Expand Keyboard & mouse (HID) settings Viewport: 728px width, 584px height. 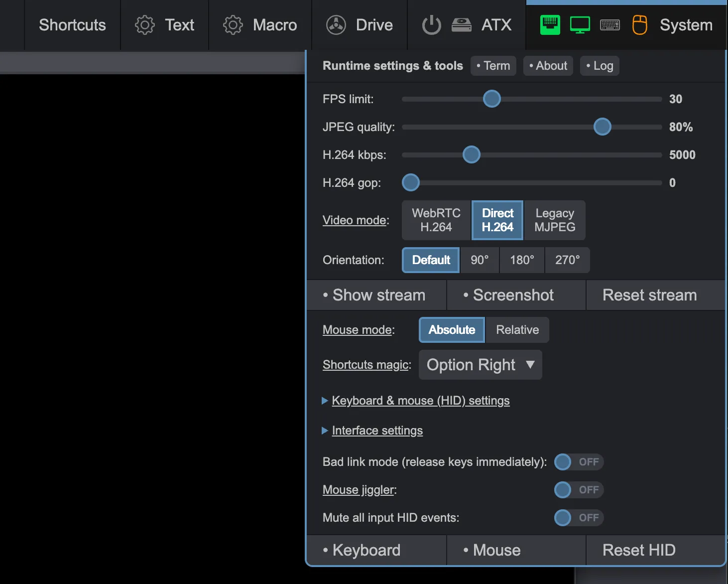point(421,401)
